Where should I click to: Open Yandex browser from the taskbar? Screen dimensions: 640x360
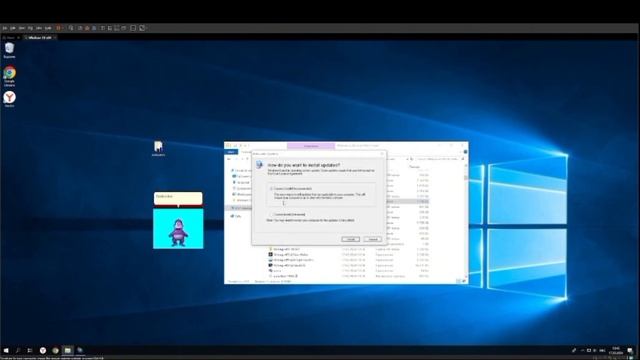pyautogui.click(x=43, y=350)
